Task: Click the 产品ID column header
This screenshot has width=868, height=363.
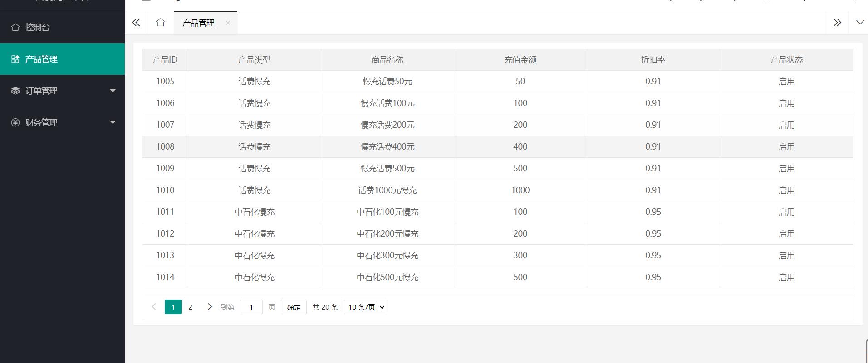Action: click(x=165, y=60)
